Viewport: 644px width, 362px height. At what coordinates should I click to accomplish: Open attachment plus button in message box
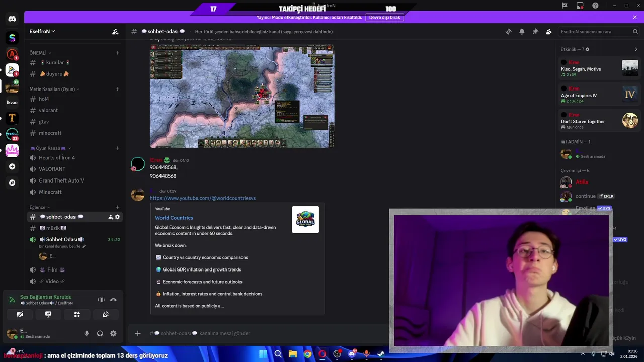pyautogui.click(x=138, y=333)
